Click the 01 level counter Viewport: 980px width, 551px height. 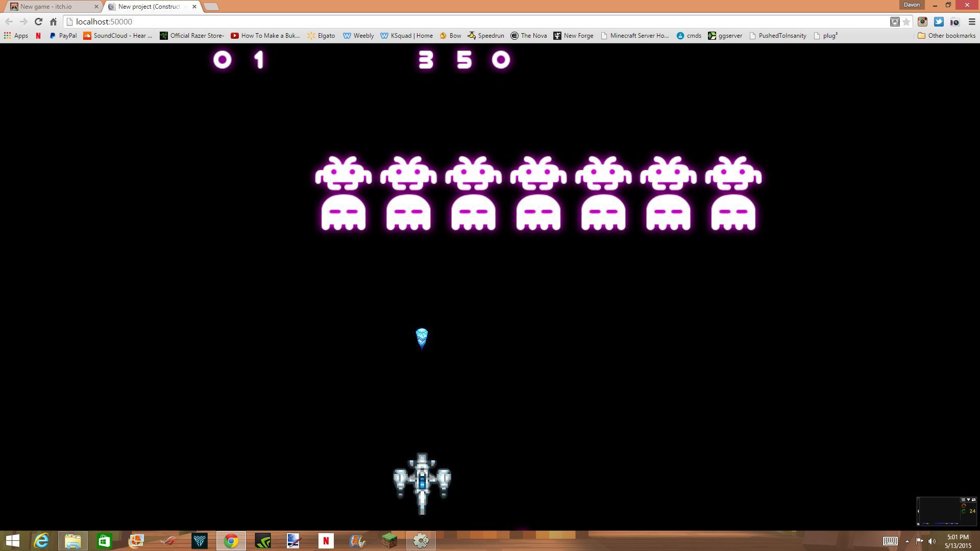[240, 60]
